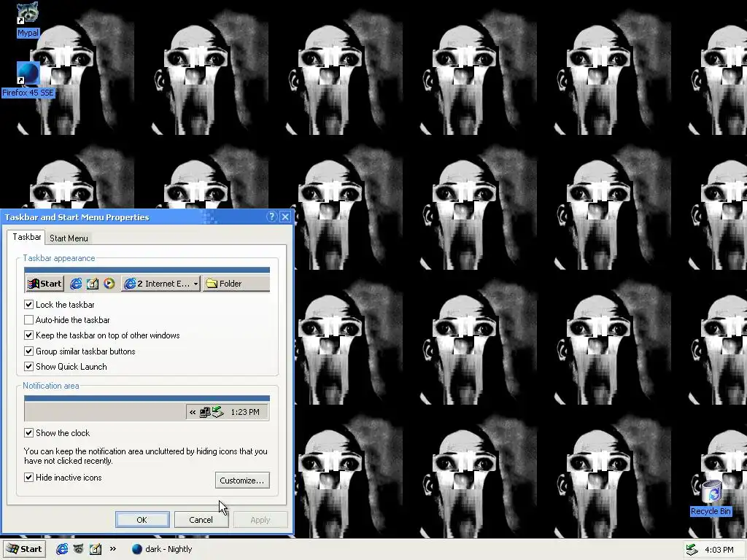This screenshot has height=560, width=747.
Task: Select the Recycle Bin desktop icon
Action: (x=711, y=498)
